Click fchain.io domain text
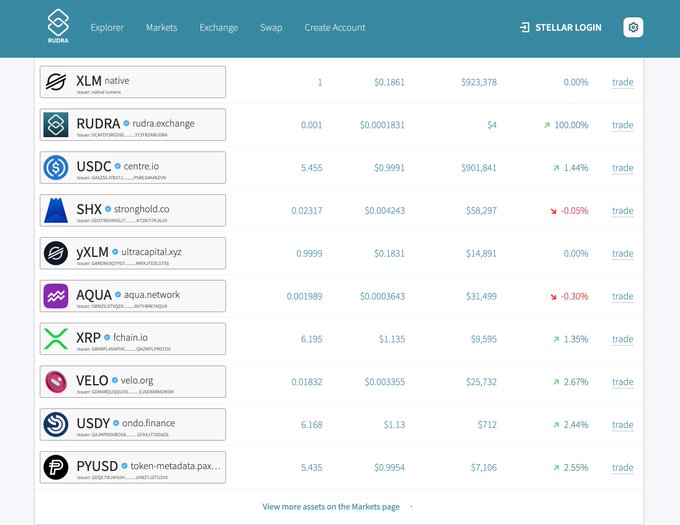The height and width of the screenshot is (525, 680). point(131,337)
